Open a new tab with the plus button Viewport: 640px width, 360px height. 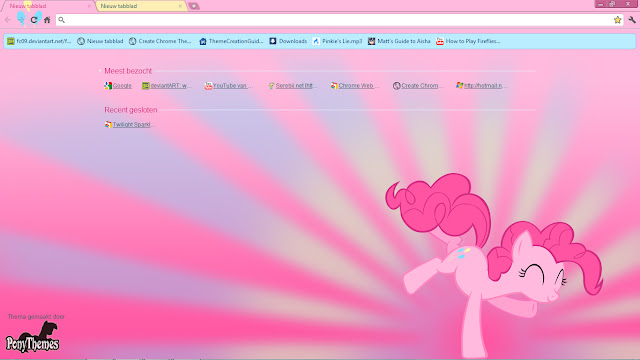pos(194,6)
